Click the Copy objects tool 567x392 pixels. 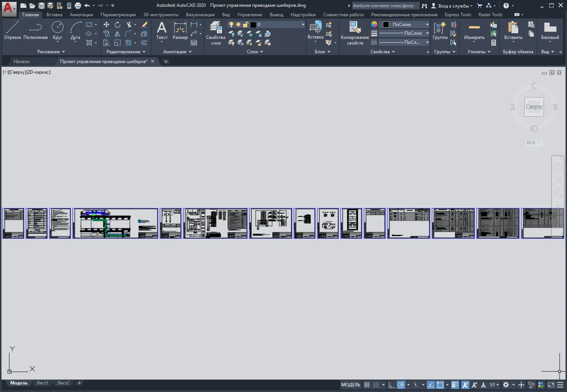(x=107, y=34)
